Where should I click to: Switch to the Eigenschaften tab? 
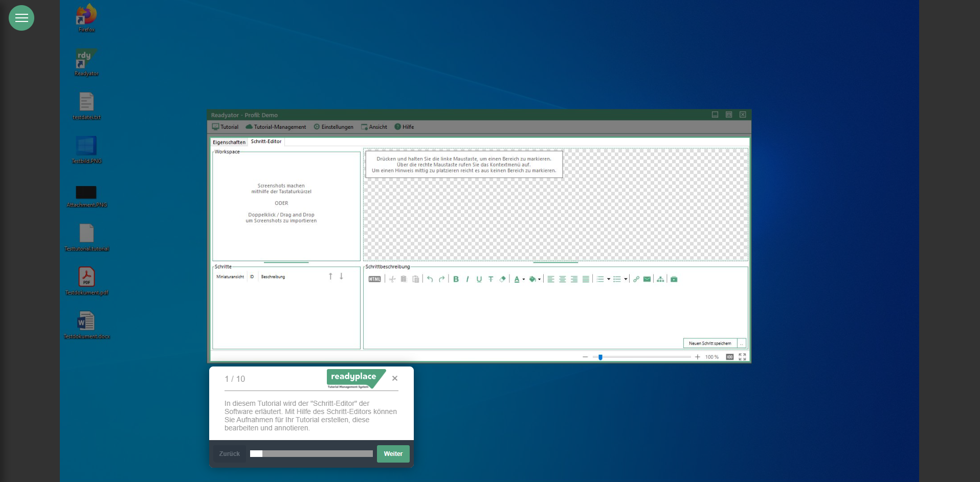point(229,142)
